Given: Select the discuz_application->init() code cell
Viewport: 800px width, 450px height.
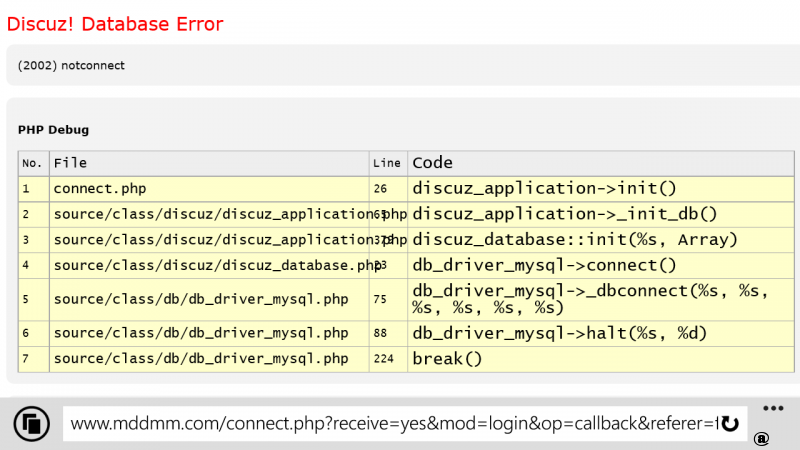Looking at the screenshot, I should click(544, 188).
